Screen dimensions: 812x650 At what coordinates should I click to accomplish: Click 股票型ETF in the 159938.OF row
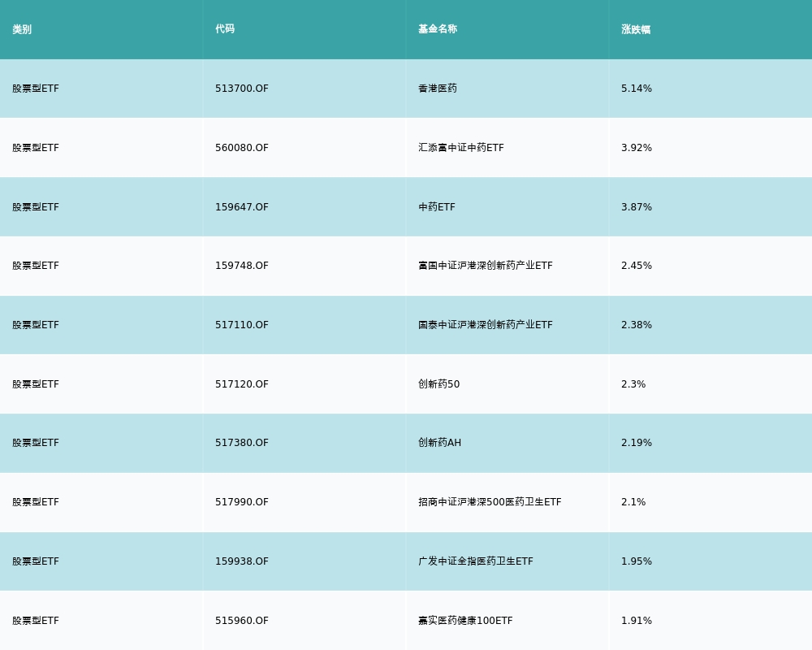(36, 561)
